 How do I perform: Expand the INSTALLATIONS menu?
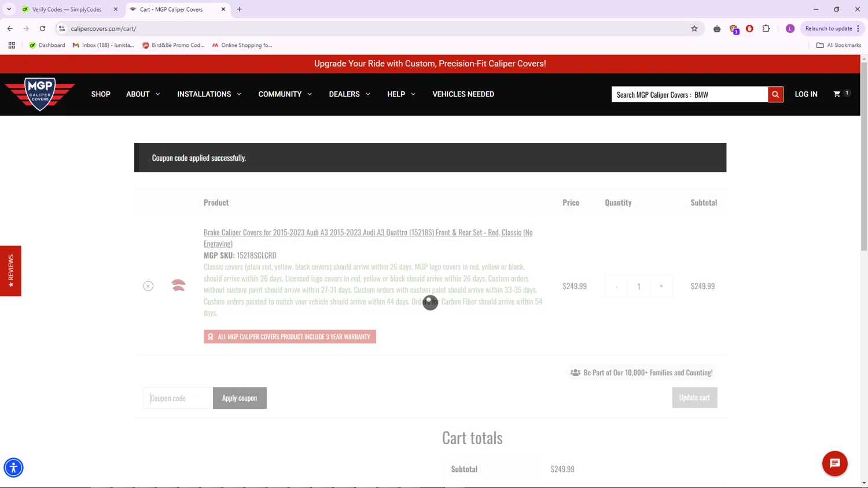click(209, 94)
